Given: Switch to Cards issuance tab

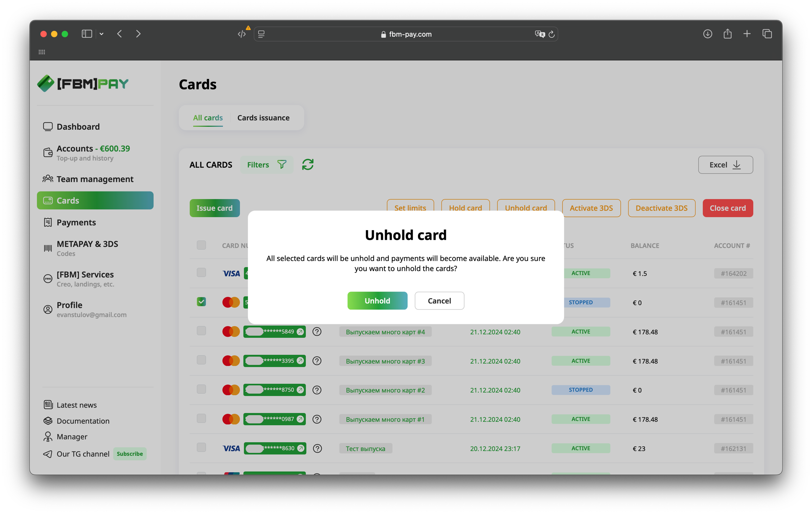Looking at the screenshot, I should (263, 118).
